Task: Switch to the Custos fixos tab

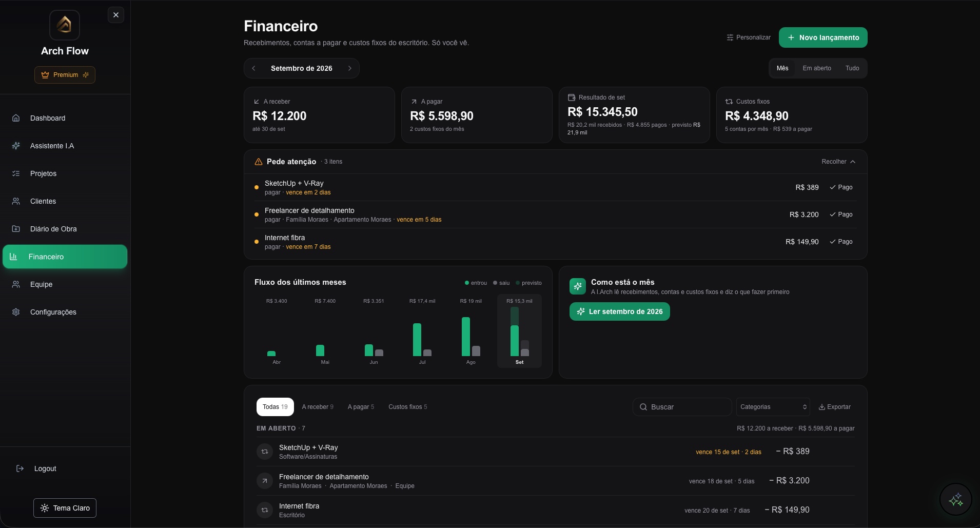Action: [407, 407]
